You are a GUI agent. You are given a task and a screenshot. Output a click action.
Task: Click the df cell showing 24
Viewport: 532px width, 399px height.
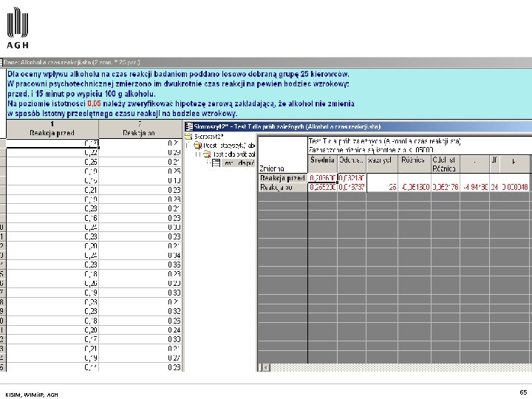494,187
